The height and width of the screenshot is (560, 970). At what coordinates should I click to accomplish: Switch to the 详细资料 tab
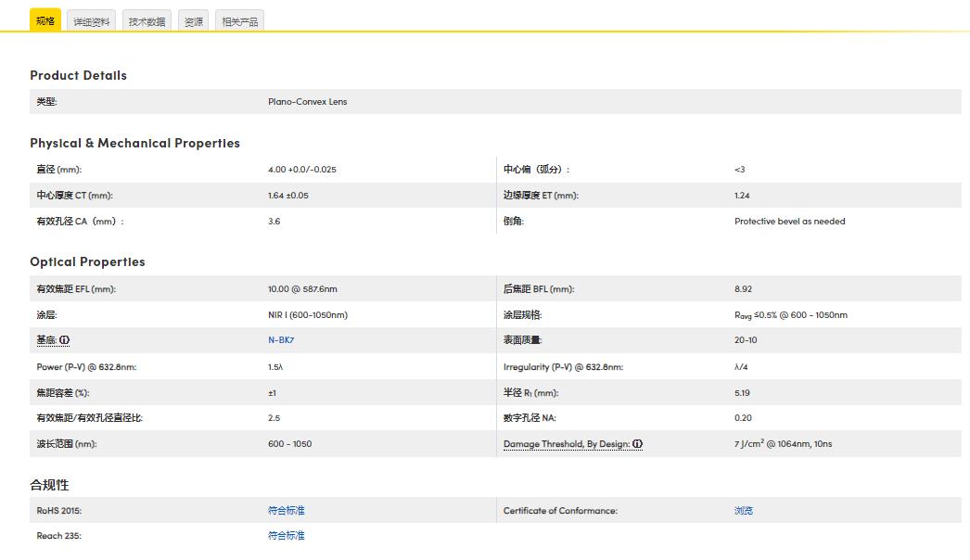click(92, 21)
